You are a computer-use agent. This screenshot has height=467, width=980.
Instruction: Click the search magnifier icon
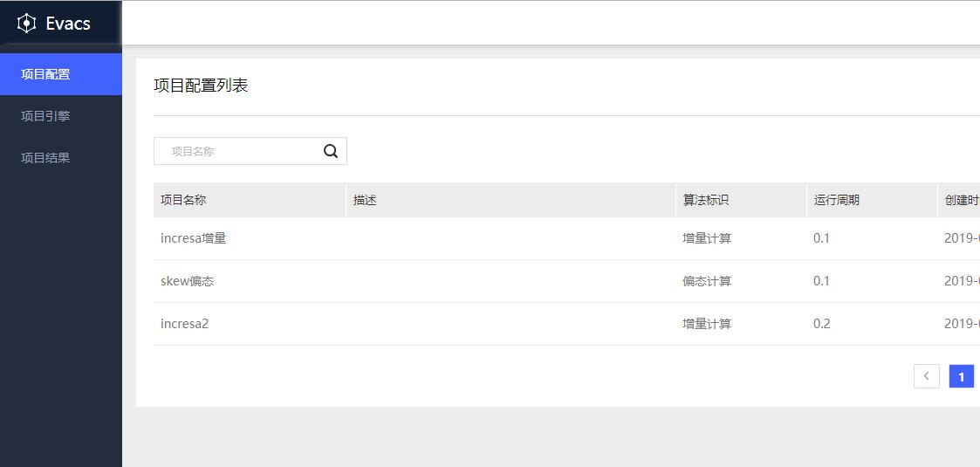tap(331, 151)
